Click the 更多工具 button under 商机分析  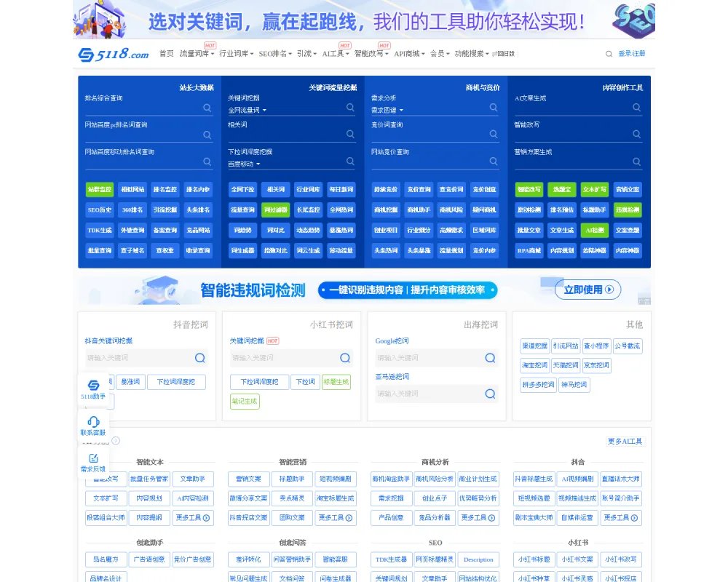478,517
